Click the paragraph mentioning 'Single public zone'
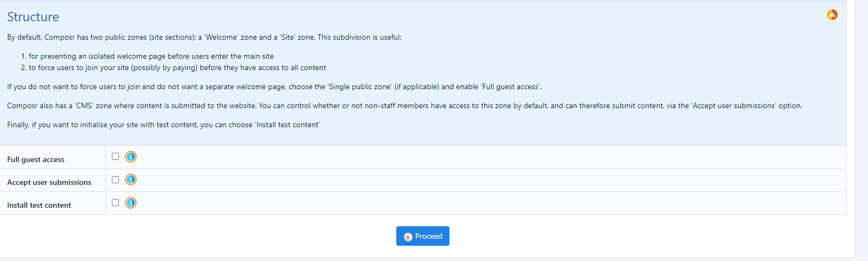 [274, 87]
